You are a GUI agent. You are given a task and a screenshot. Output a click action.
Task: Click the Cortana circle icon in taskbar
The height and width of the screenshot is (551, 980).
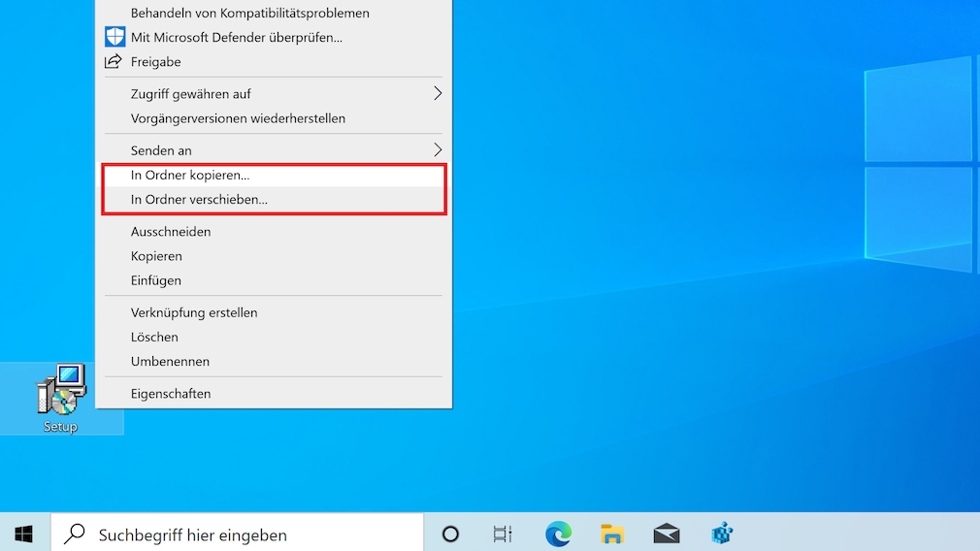[450, 534]
